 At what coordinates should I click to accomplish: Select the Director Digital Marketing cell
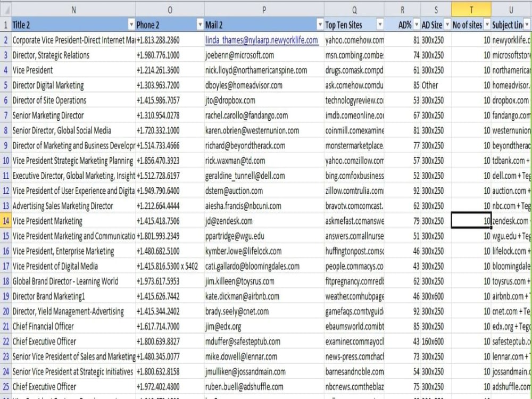(64, 85)
